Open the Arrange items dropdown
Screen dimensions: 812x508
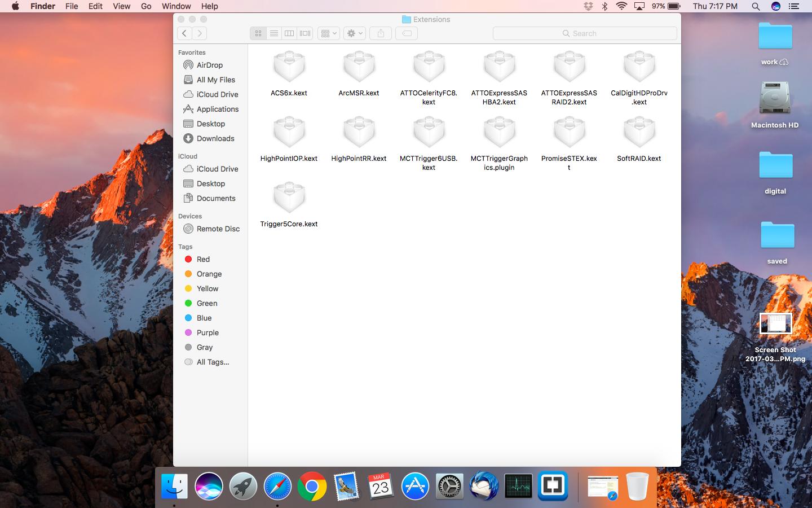click(328, 33)
